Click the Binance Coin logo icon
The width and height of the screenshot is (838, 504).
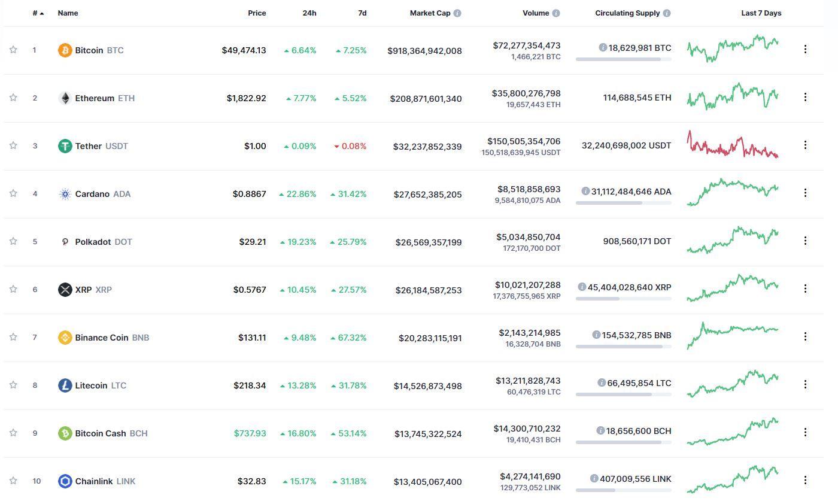coord(65,338)
